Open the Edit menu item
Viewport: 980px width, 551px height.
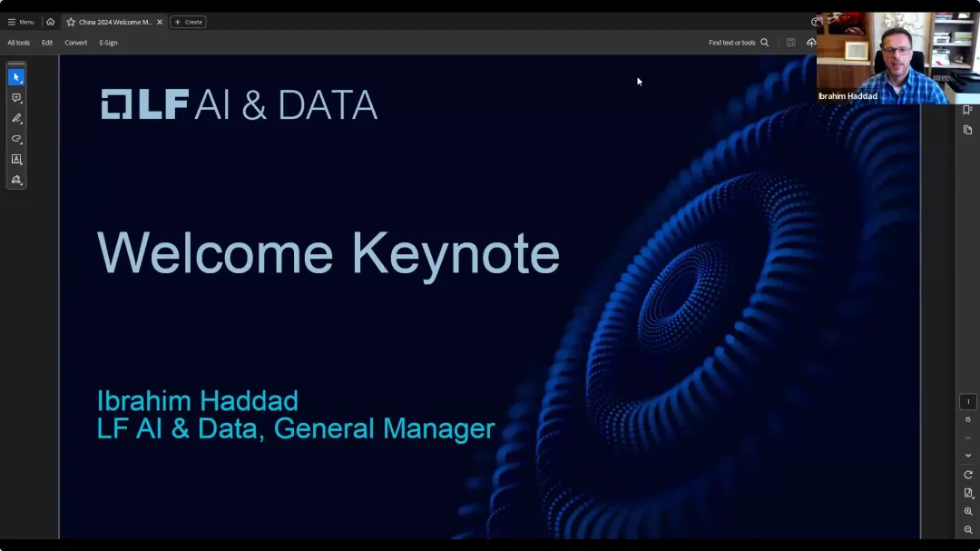point(47,43)
